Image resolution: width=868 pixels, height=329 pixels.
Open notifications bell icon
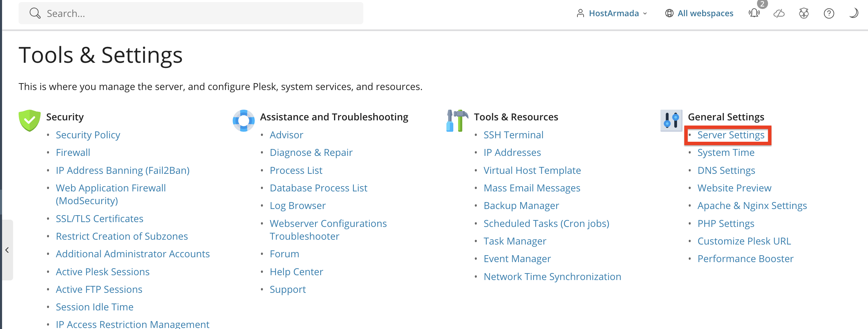pyautogui.click(x=754, y=13)
